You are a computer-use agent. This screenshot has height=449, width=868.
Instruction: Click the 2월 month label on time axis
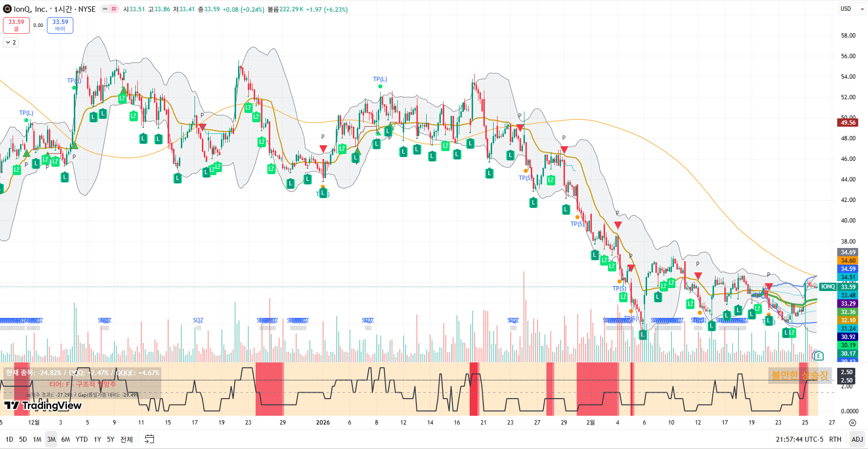pyautogui.click(x=590, y=423)
